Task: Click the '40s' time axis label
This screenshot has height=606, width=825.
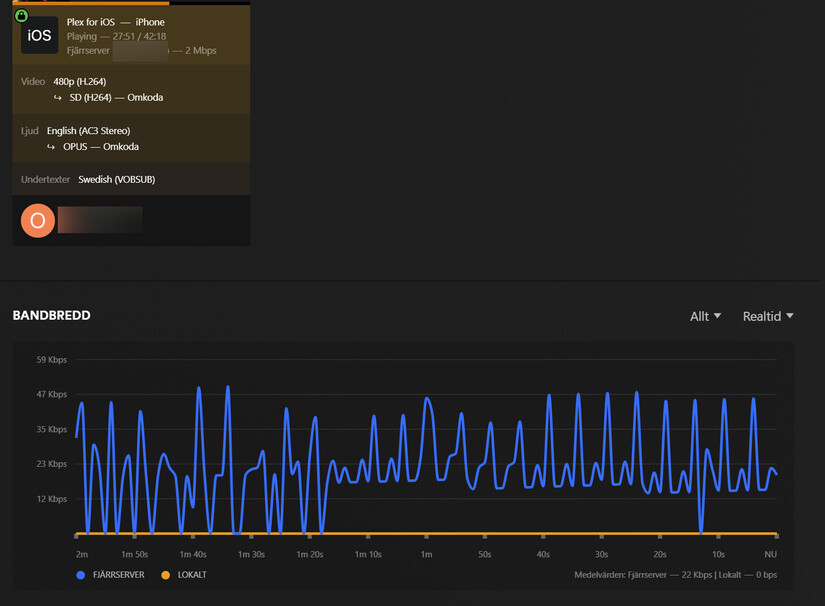Action: point(543,554)
